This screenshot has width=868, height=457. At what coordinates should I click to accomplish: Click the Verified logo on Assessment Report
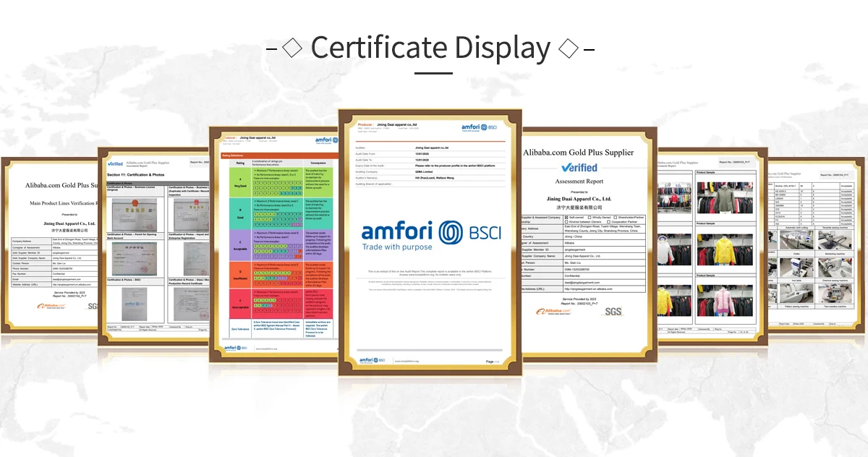[579, 167]
